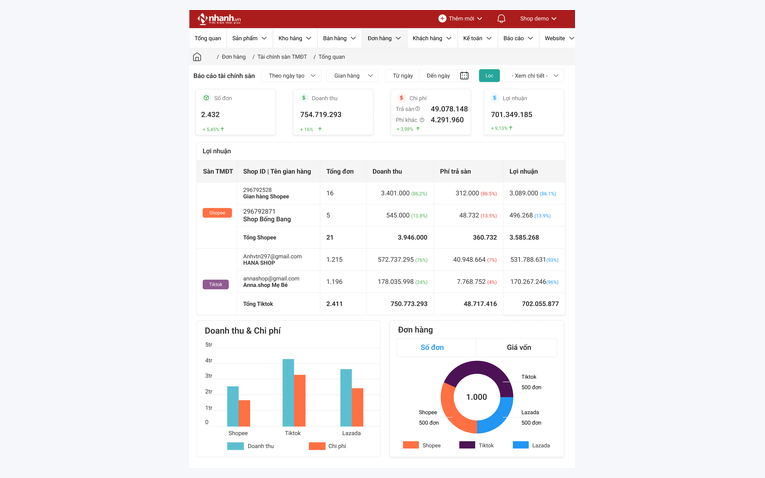Open the notification bell
765x478 pixels.
point(501,19)
